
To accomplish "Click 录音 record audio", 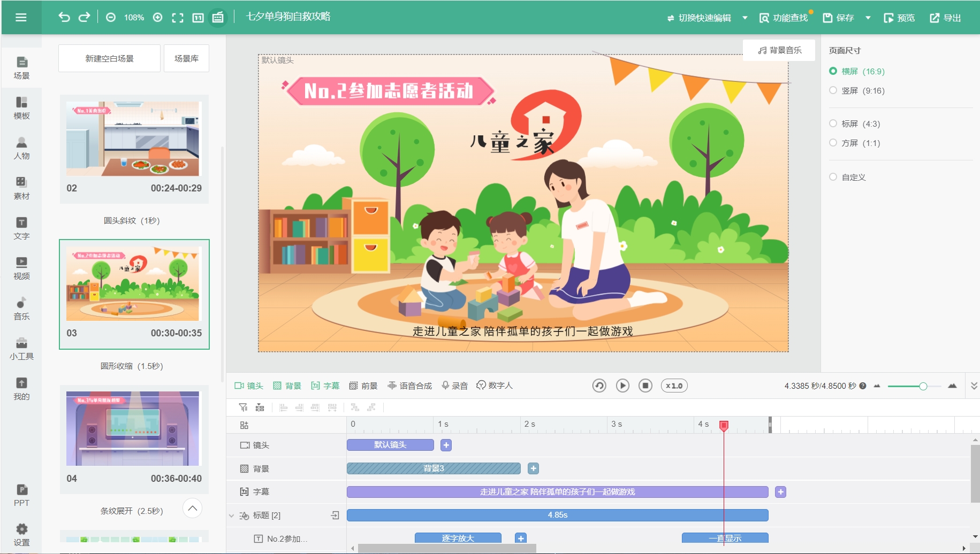I will pos(455,386).
